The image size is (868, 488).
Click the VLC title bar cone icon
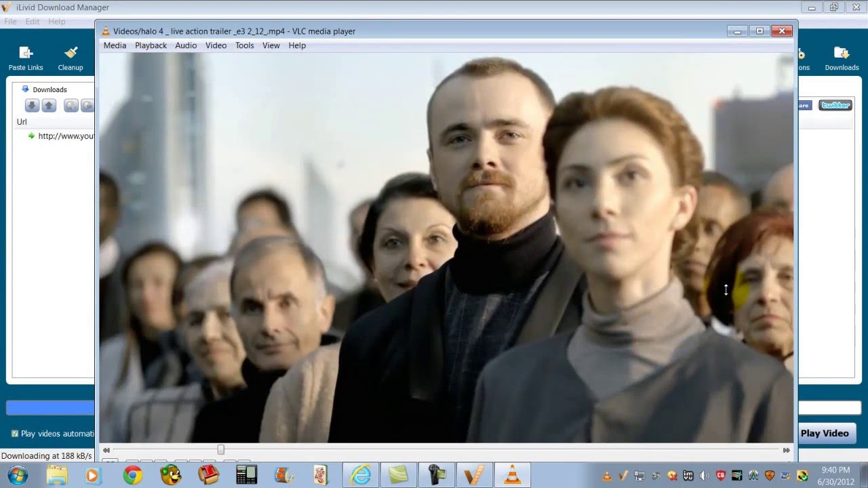click(x=106, y=30)
